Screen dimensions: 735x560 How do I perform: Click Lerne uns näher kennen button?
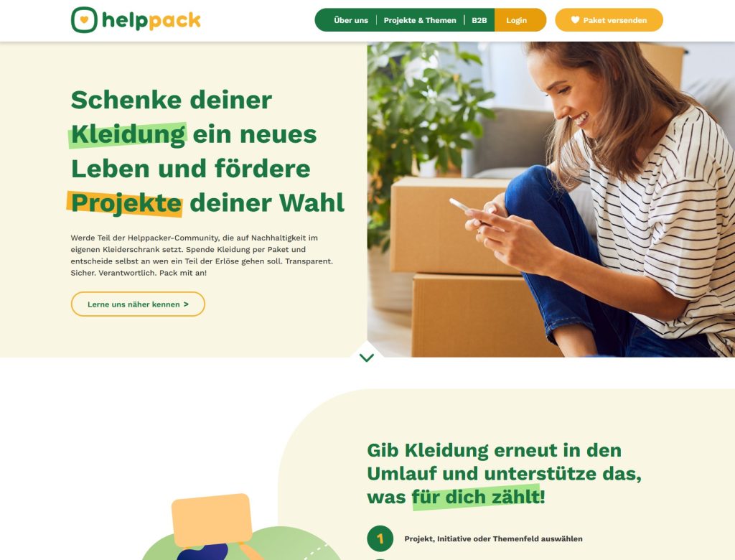click(x=138, y=304)
